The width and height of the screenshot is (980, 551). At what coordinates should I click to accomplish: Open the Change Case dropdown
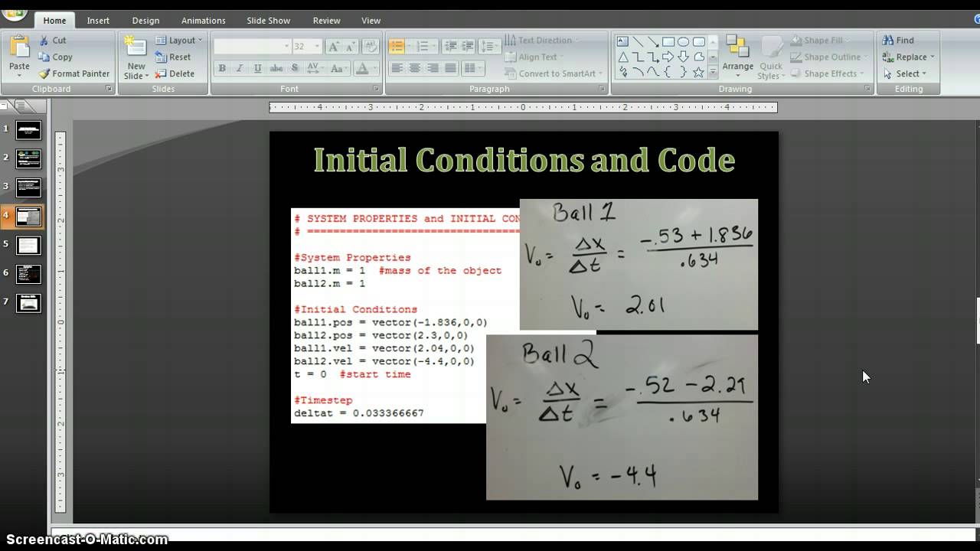point(338,68)
